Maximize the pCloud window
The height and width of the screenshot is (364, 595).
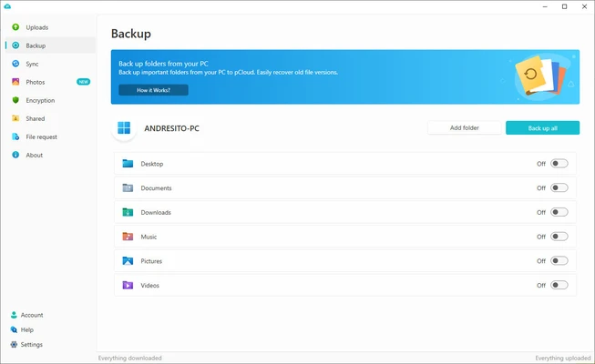pyautogui.click(x=565, y=6)
